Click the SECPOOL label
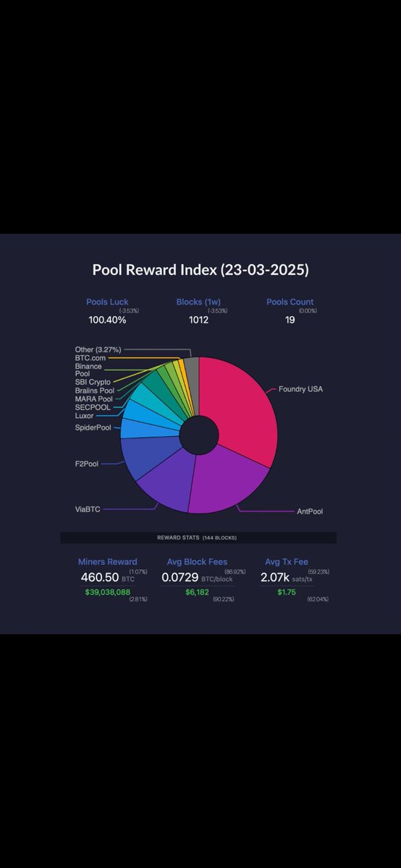Screen dimensions: 401x868 coord(93,407)
